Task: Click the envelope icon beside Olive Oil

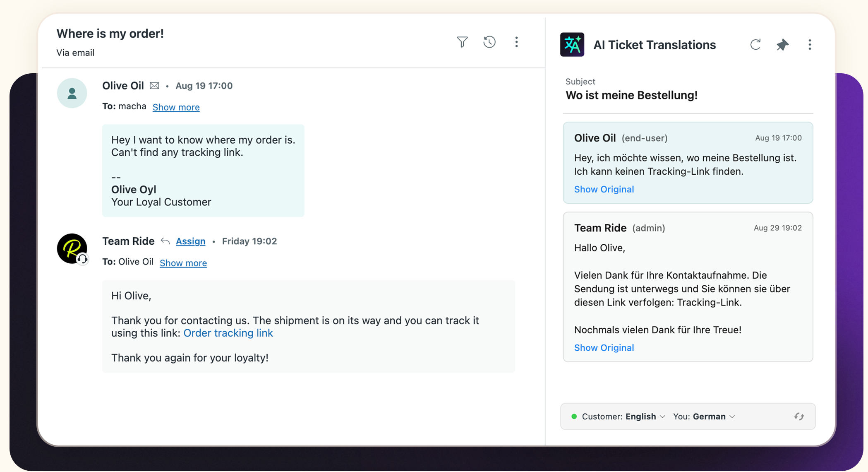Action: coord(154,85)
